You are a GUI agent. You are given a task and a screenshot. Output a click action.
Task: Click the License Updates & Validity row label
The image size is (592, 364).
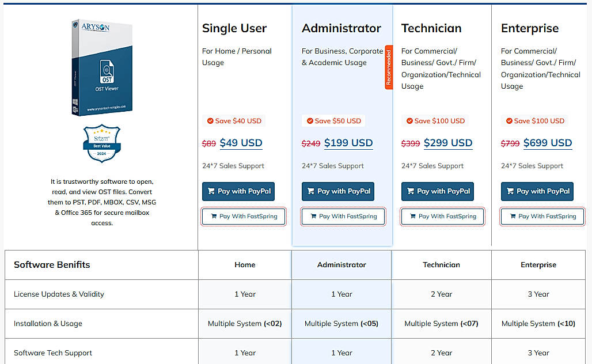point(59,294)
